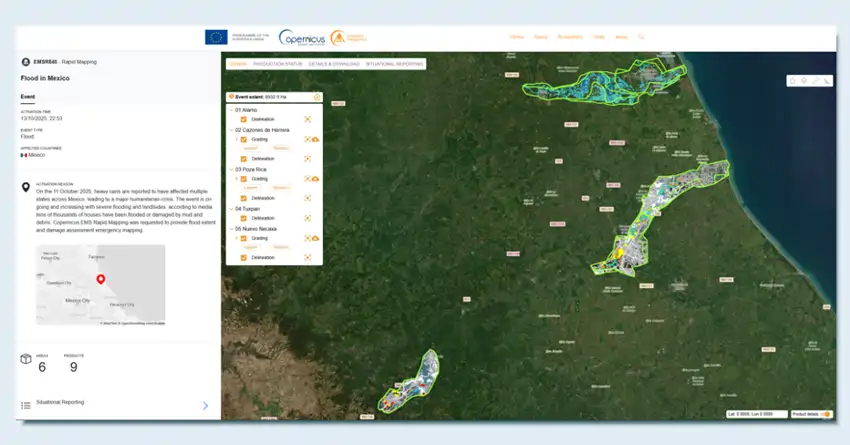This screenshot has height=445, width=850.
Task: Zoom to 03 Poza Rica grading extent
Action: [x=308, y=178]
